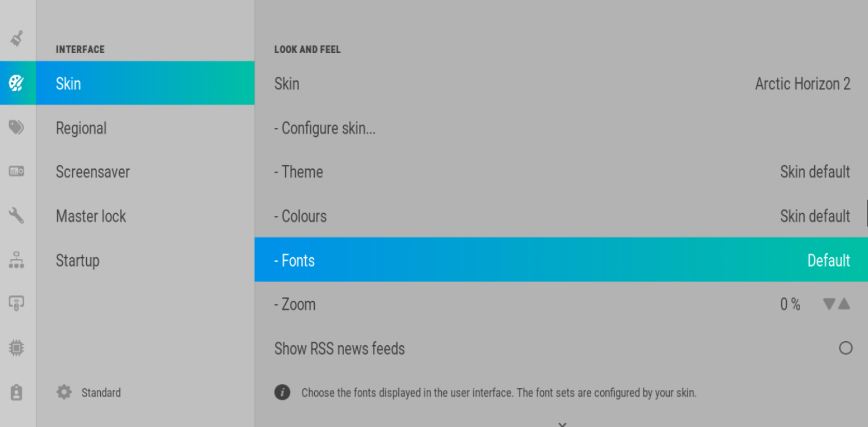The height and width of the screenshot is (427, 868).
Task: Open the tags Media category icon
Action: click(17, 128)
